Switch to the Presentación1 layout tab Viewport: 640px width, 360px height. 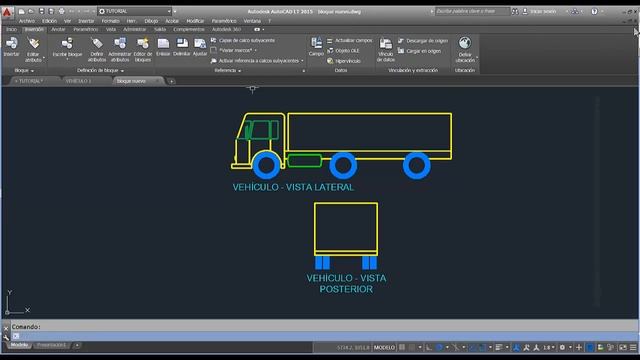[x=51, y=345]
